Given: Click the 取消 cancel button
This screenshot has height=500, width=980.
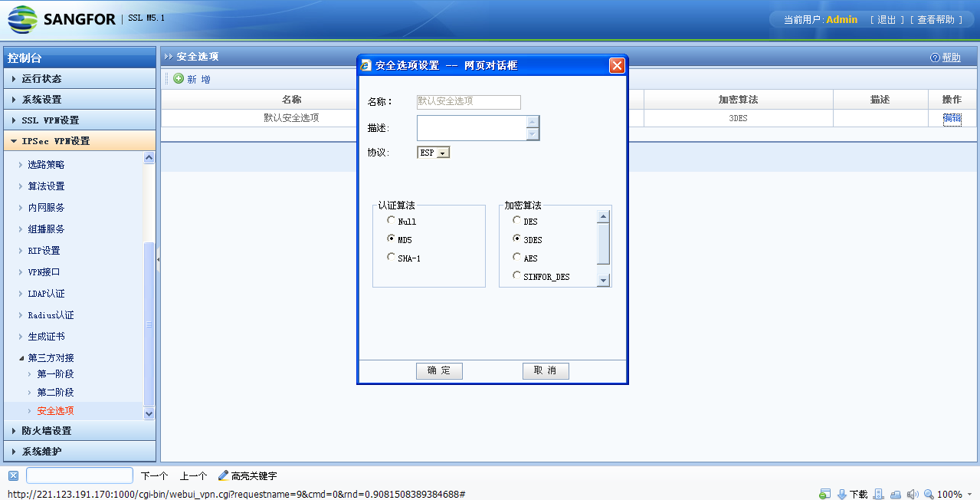Looking at the screenshot, I should [546, 370].
